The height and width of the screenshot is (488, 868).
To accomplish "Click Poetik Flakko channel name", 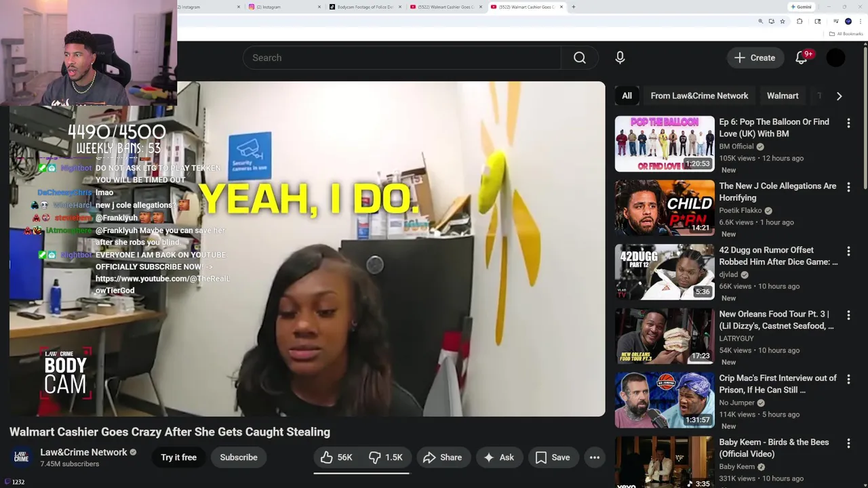I will [x=741, y=210].
